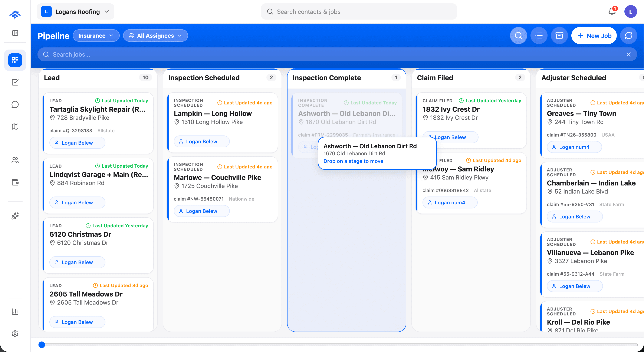Open the Marlowe — Couchville Pike card
Image resolution: width=644 pixels, height=352 pixels.
click(x=222, y=190)
